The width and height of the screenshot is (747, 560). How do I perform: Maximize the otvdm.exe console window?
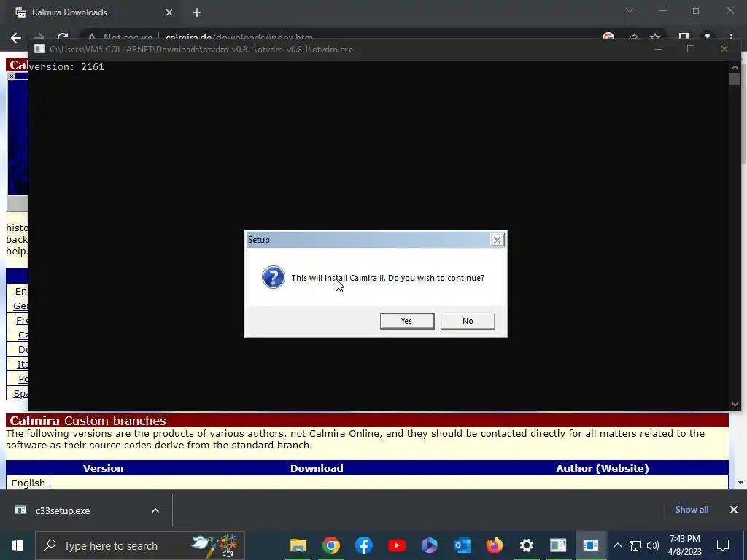691,49
